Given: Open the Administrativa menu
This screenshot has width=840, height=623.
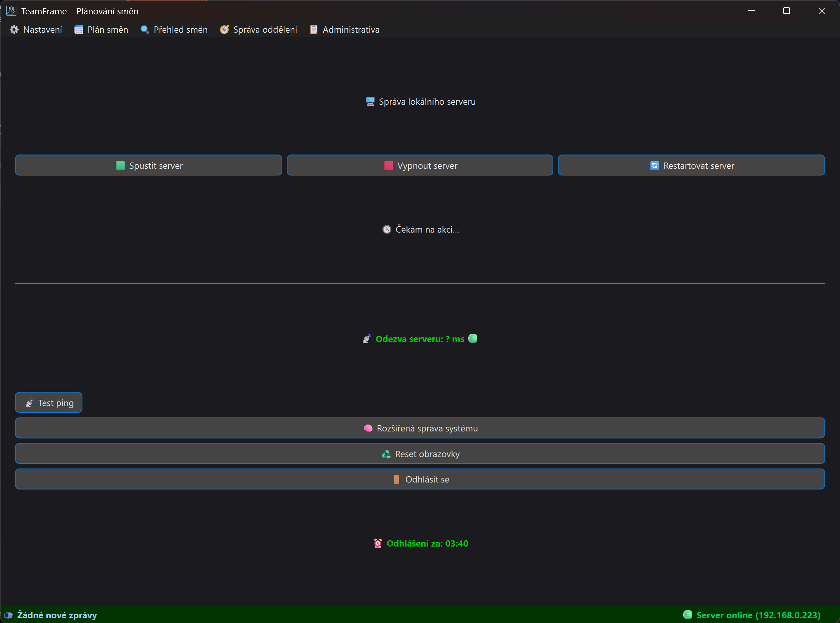Looking at the screenshot, I should (x=351, y=30).
